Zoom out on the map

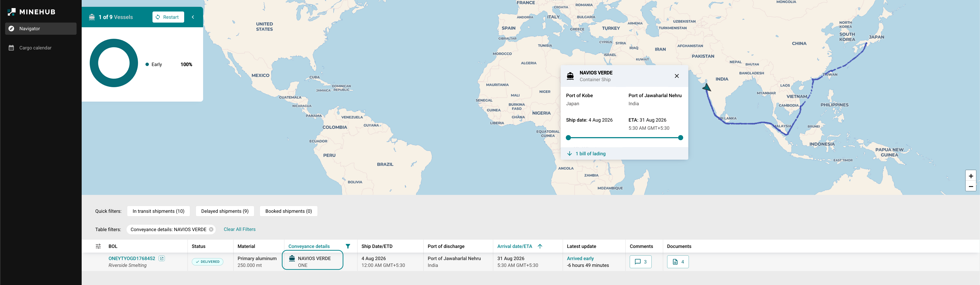pos(971,186)
